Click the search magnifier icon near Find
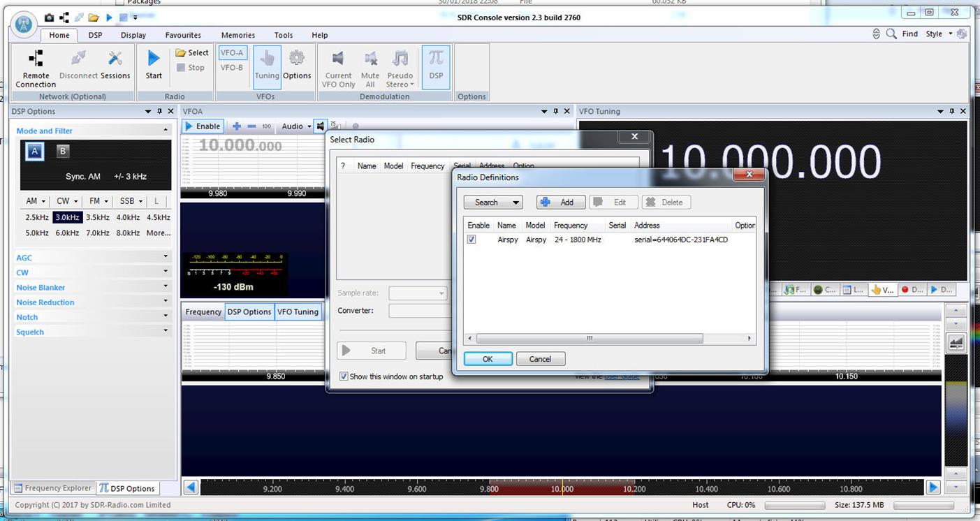 (x=891, y=34)
